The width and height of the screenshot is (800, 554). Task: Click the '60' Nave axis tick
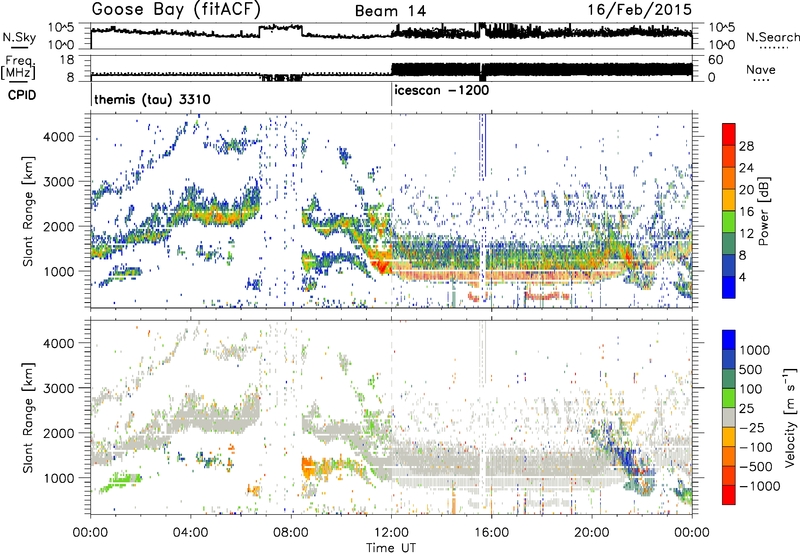(715, 60)
